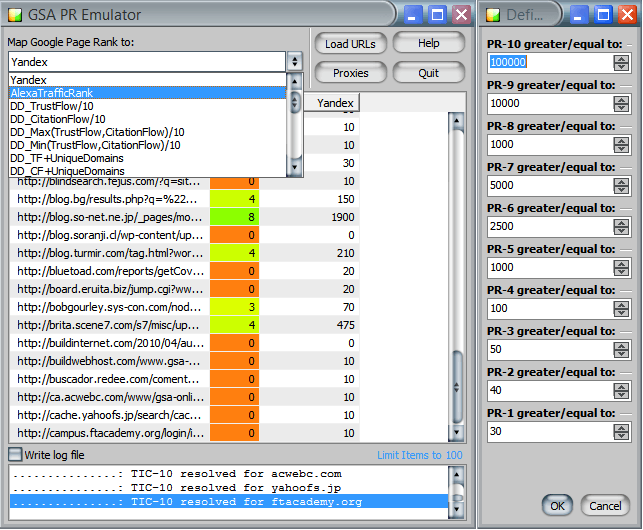Select the http://blog.turmir.com row

point(185,253)
